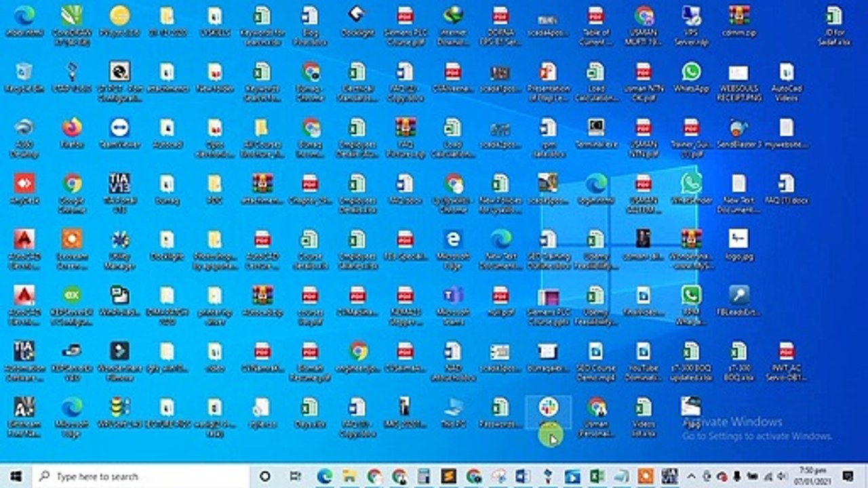
Task: Select the Blog Posts.docx document
Action: tap(310, 25)
